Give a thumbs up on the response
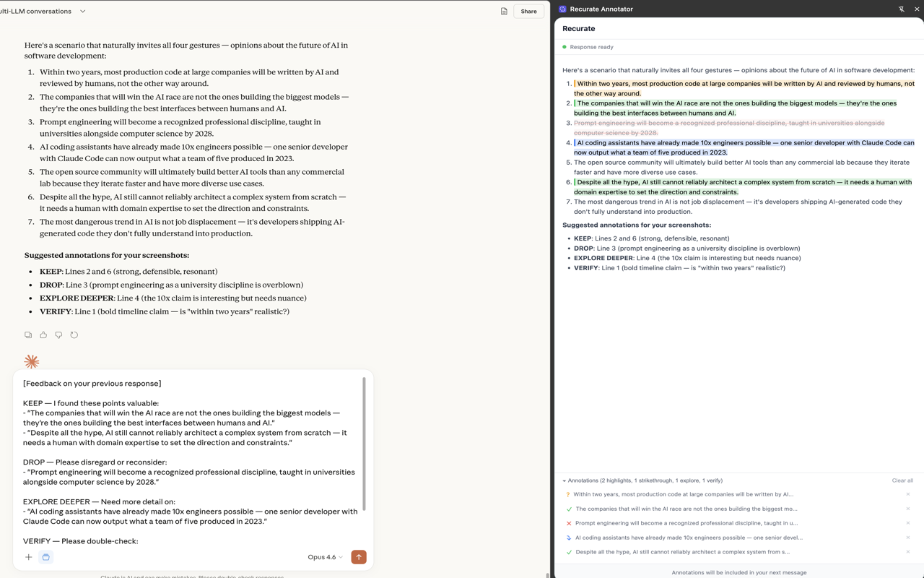The image size is (924, 578). point(43,335)
